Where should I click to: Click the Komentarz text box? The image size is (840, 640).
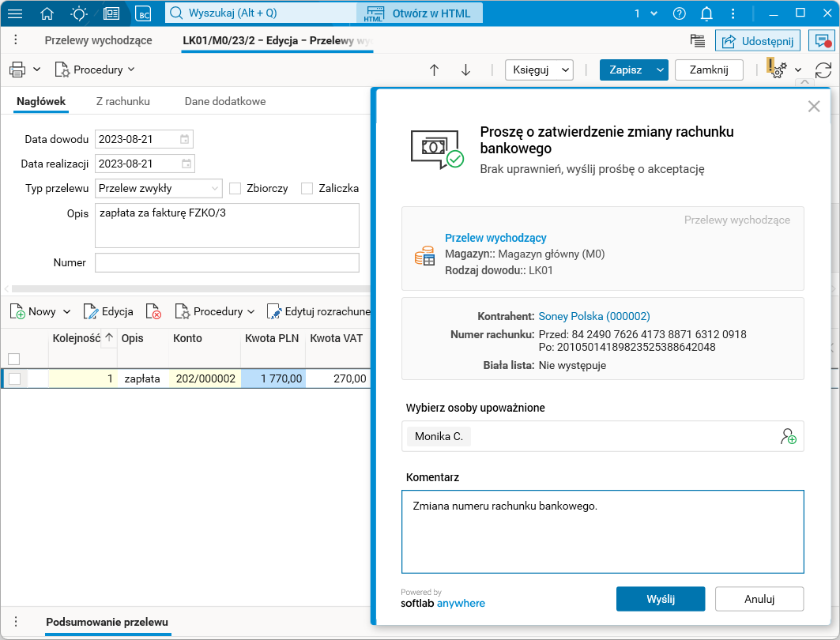tap(603, 532)
